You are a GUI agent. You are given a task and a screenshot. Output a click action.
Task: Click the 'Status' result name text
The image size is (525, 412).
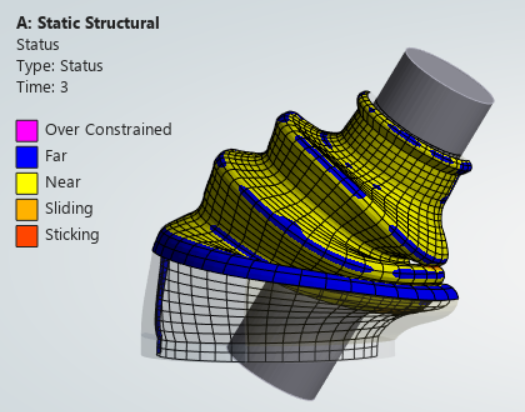tap(38, 45)
